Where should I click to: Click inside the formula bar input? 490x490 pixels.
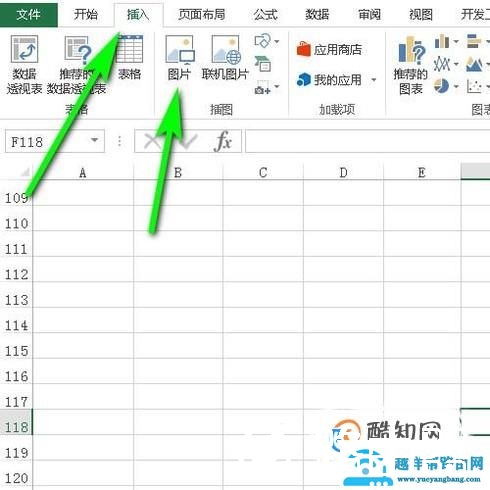click(367, 141)
